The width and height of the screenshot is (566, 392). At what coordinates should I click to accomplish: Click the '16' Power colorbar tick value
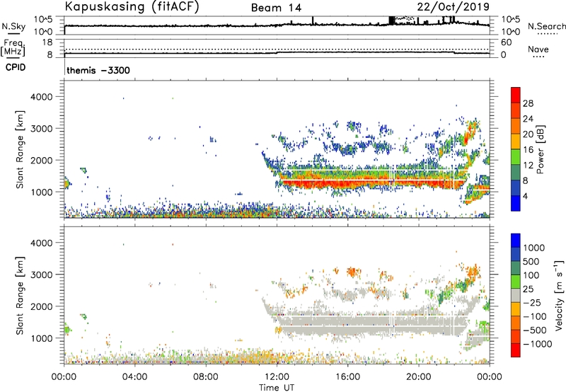click(528, 149)
